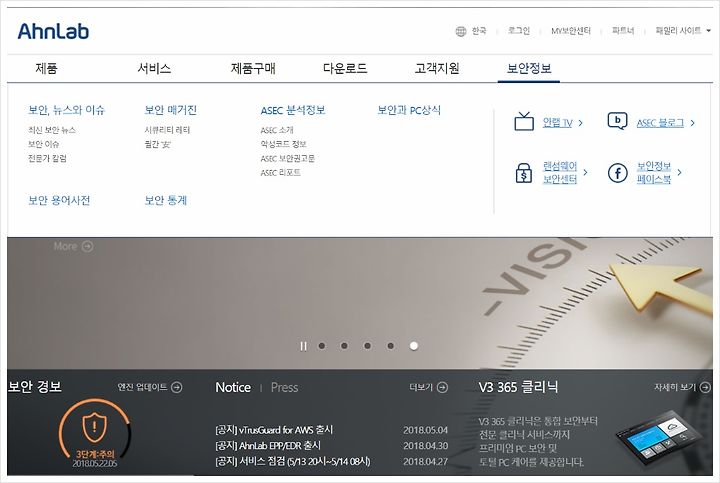Select the first banner slide dot
Viewport: 720px width, 483px height.
pos(322,346)
